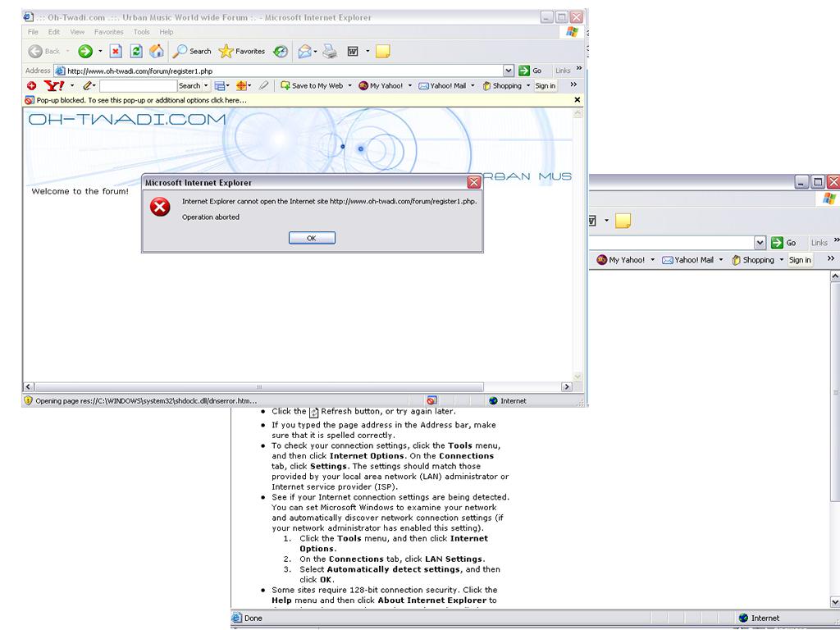
Task: Expand the address bar dropdown in the front window
Action: pos(509,71)
